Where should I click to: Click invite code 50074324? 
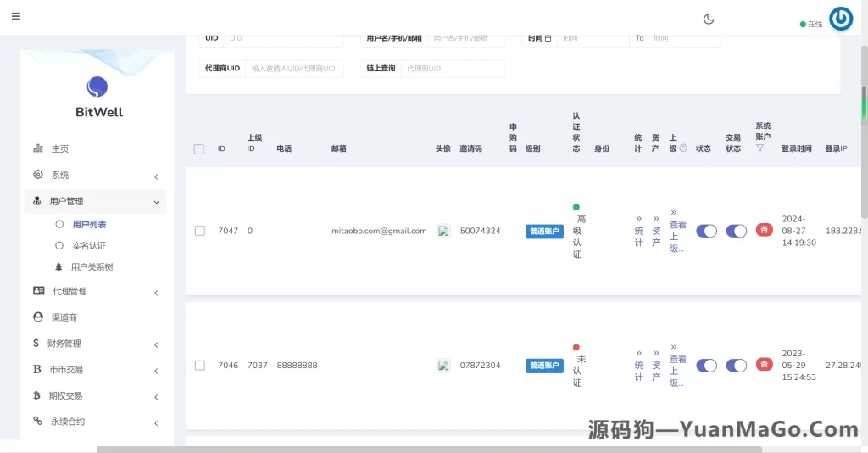480,231
